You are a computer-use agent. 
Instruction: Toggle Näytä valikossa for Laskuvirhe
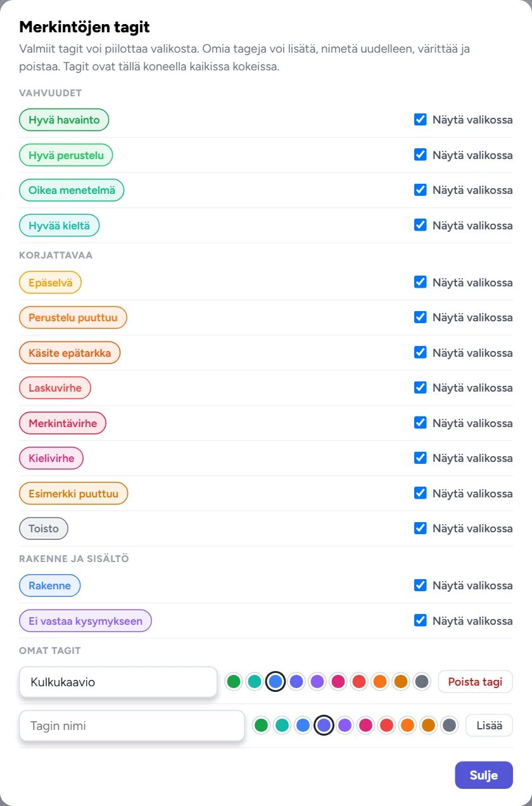click(420, 387)
